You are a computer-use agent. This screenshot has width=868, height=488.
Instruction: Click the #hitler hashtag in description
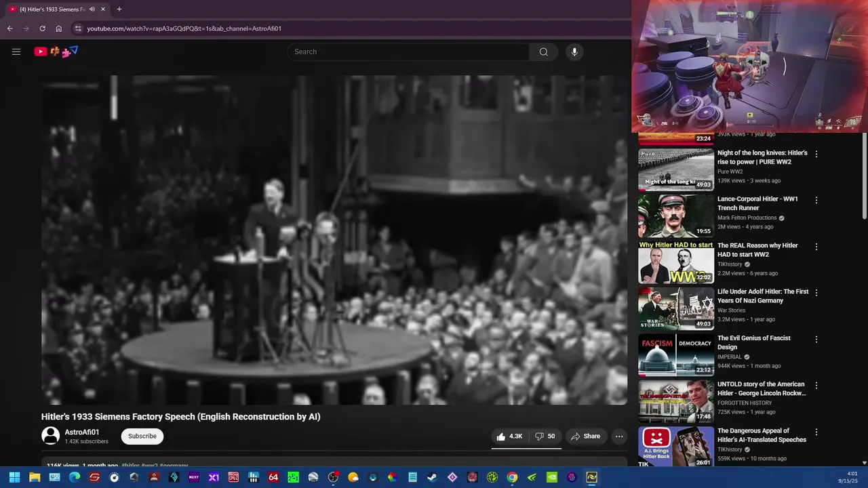(x=130, y=466)
